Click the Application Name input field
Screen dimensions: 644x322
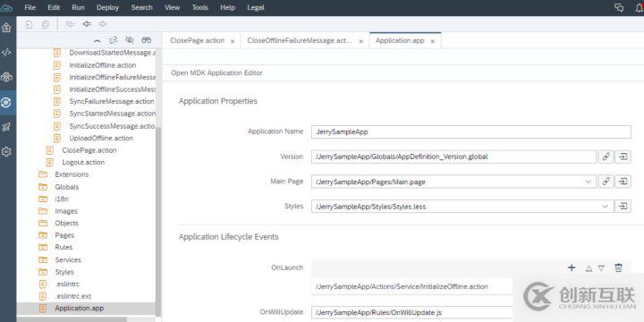click(471, 131)
